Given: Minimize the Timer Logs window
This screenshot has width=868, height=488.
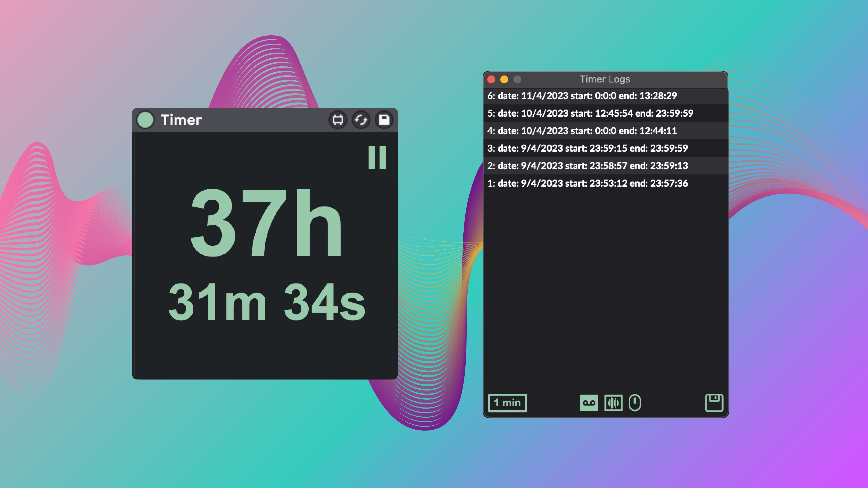Looking at the screenshot, I should 504,80.
